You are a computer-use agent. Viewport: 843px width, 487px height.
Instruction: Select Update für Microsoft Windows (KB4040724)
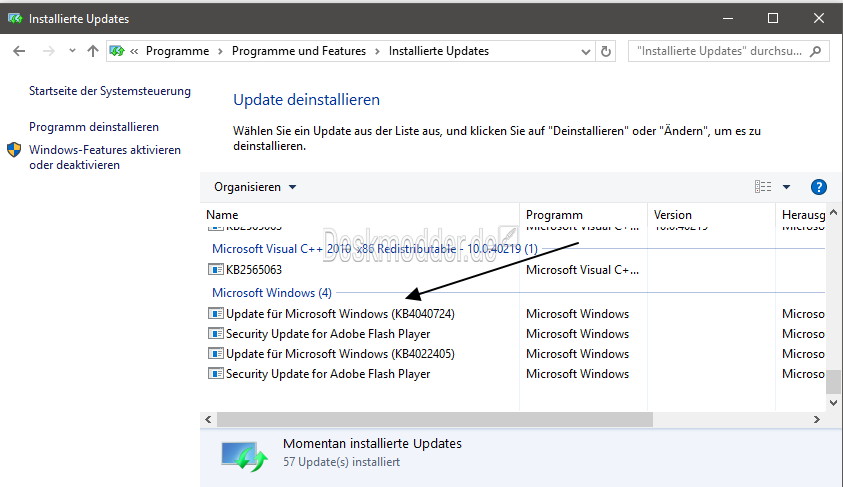pyautogui.click(x=340, y=314)
